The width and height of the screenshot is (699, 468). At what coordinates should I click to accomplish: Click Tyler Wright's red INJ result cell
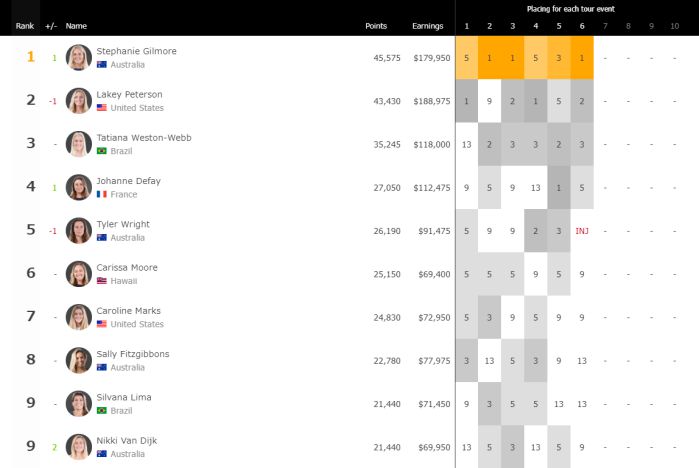click(582, 230)
